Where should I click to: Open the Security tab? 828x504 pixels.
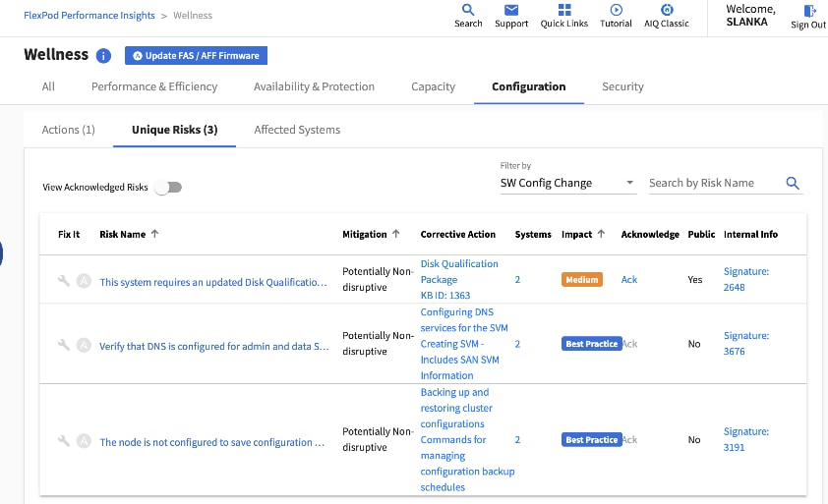(x=622, y=86)
